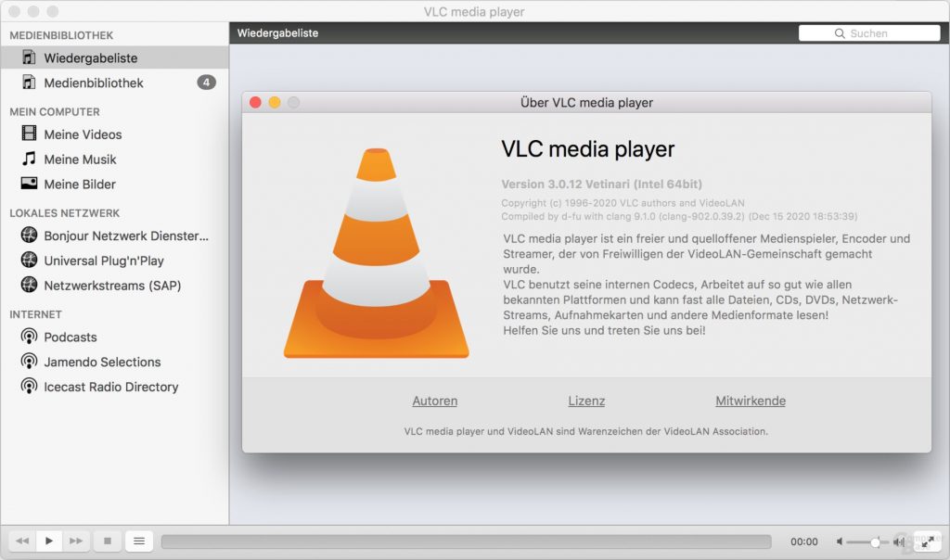Click the magnifier icon in Suchen field
This screenshot has height=560, width=950.
[840, 33]
